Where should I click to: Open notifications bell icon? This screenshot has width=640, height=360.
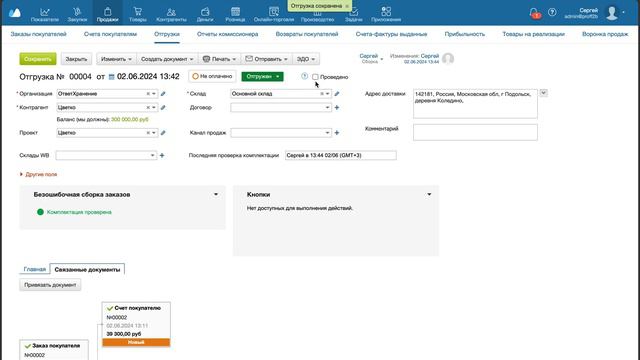tap(534, 13)
